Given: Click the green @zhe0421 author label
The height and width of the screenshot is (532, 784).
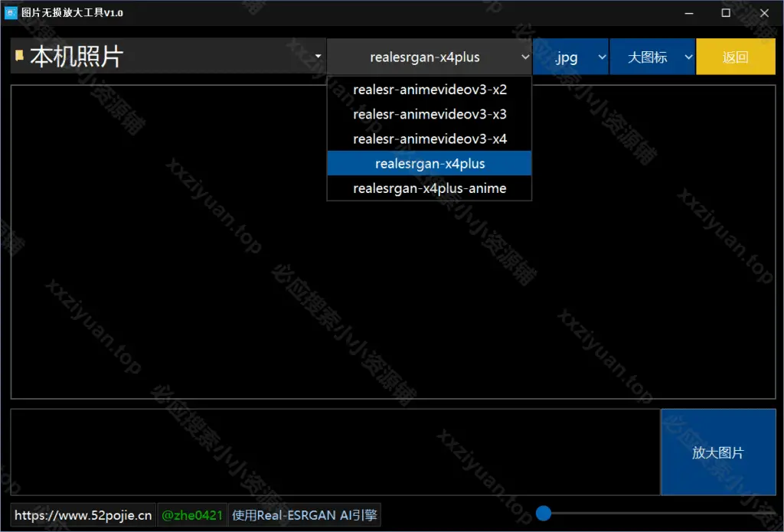Looking at the screenshot, I should coord(192,515).
